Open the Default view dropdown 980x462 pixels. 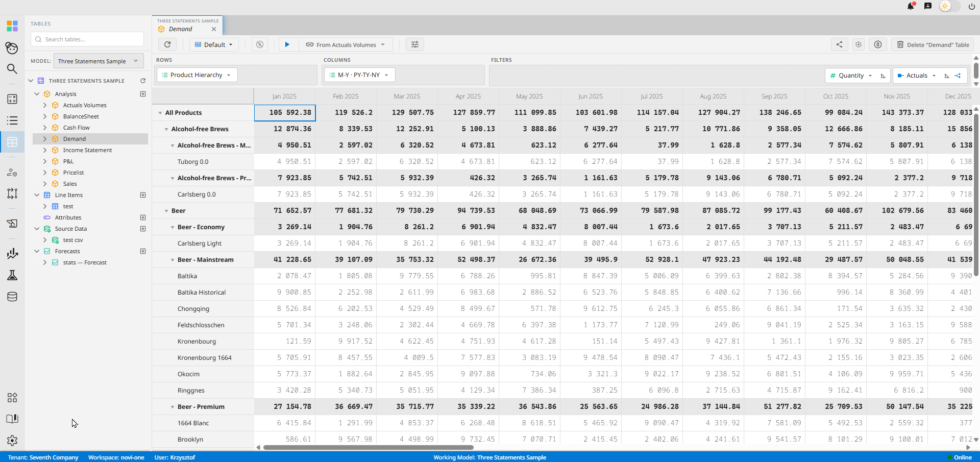click(213, 44)
